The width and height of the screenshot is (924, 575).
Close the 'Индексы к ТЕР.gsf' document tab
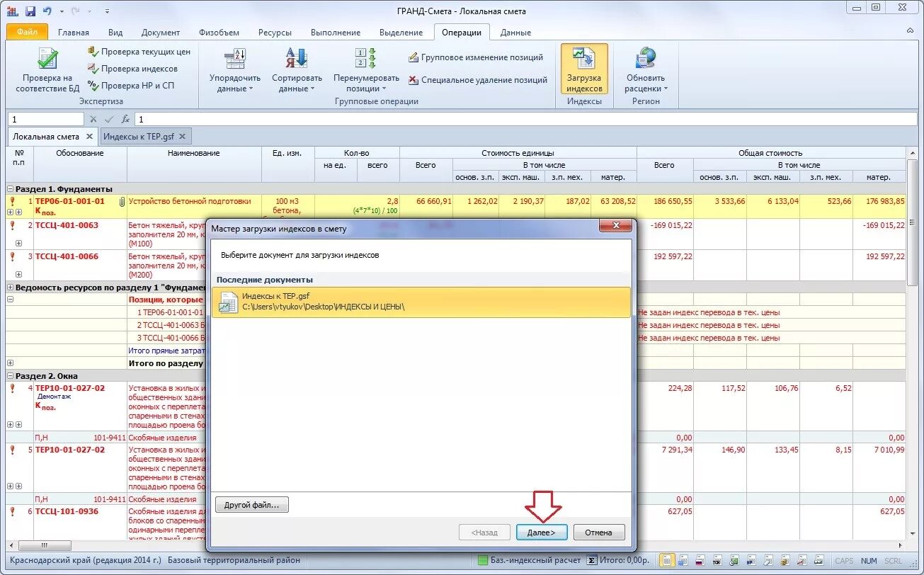tap(182, 136)
